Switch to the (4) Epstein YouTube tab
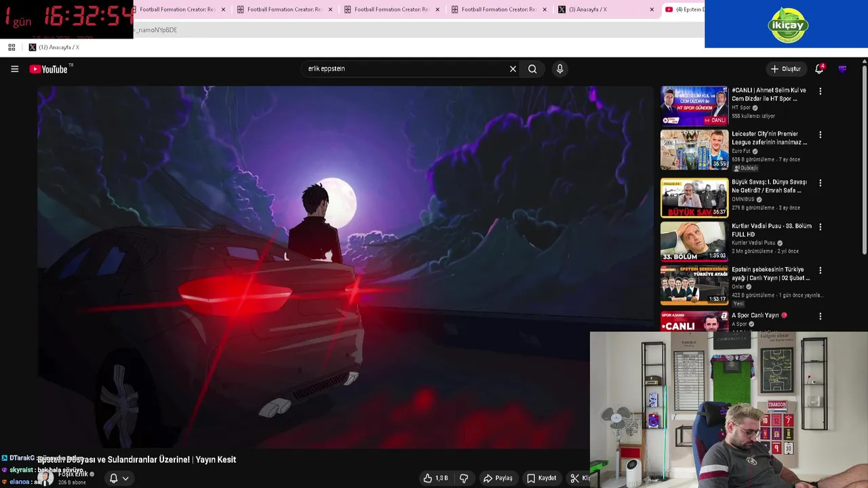Viewport: 868px width, 488px height. pos(684,9)
